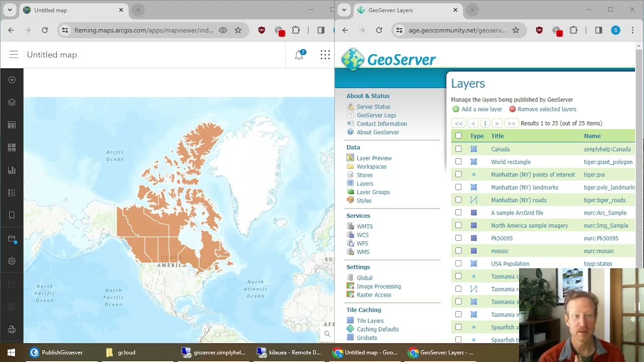Image resolution: width=644 pixels, height=362 pixels.
Task: Click the ArcGIS address bar URL
Action: [x=143, y=30]
